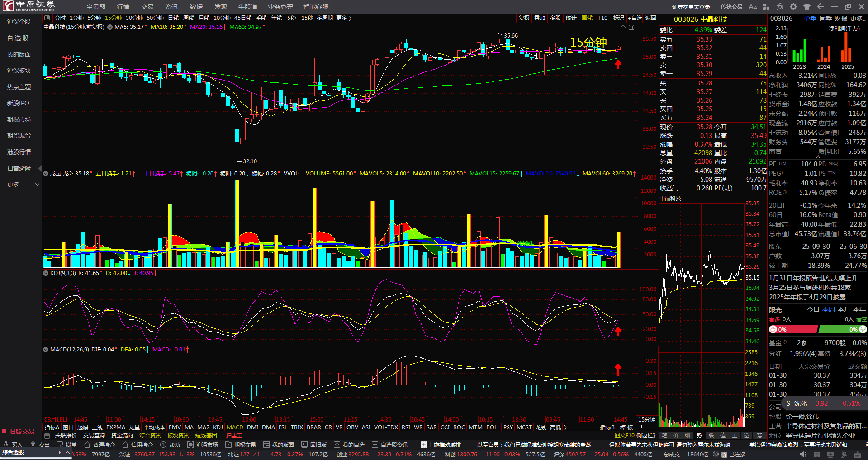Open the 交易 menu

coord(147,7)
